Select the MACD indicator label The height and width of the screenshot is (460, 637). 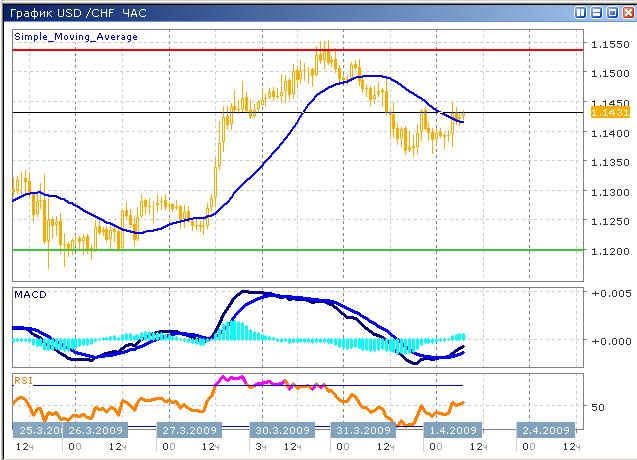pos(30,294)
